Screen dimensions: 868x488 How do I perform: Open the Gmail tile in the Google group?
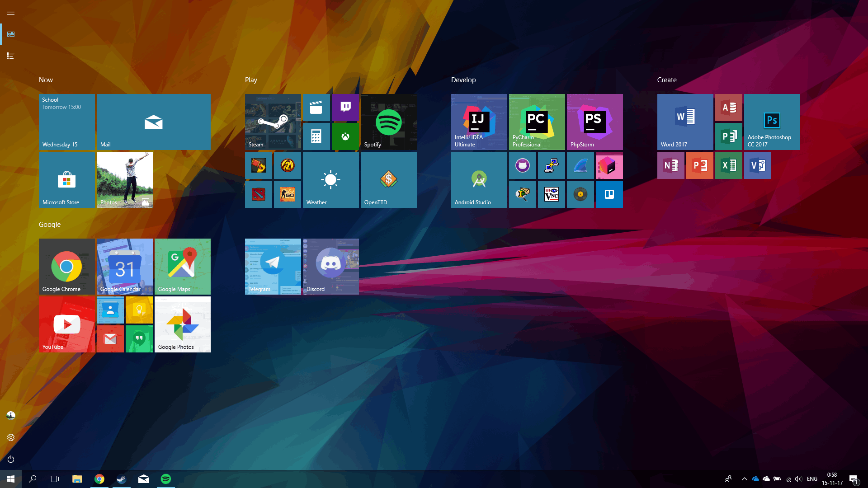[x=110, y=339]
